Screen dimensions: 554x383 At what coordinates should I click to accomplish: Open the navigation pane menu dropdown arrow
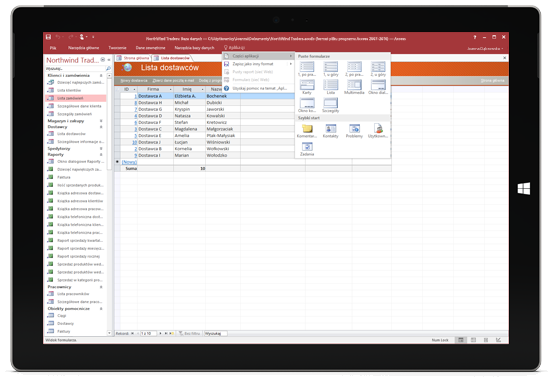click(102, 60)
